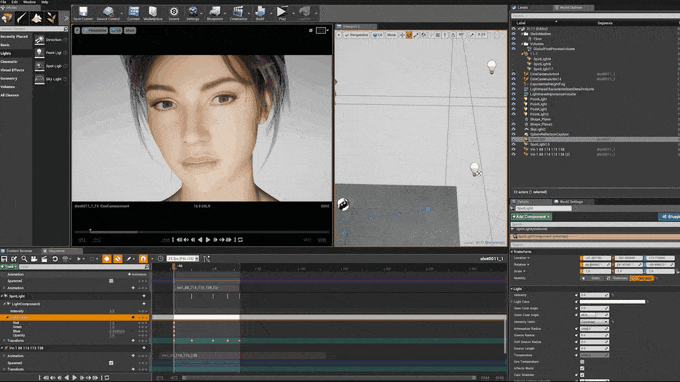This screenshot has height=382, width=680.
Task: Click the Sequencer camera icon
Action: pos(34,259)
